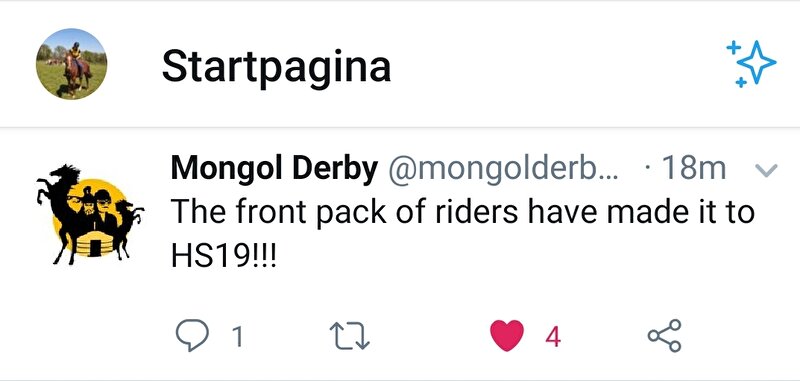The height and width of the screenshot is (381, 800).
Task: Open the Mongol Derby horse logo avatar
Action: [x=90, y=214]
